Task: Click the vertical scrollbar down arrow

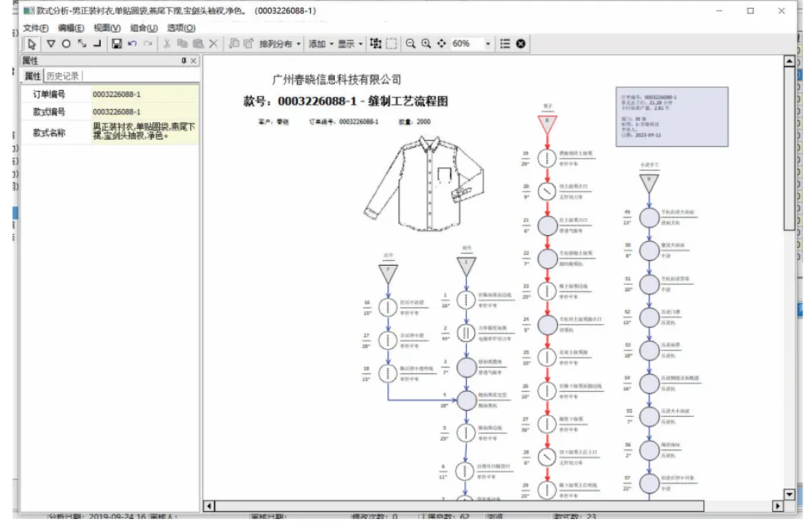Action: [790, 494]
